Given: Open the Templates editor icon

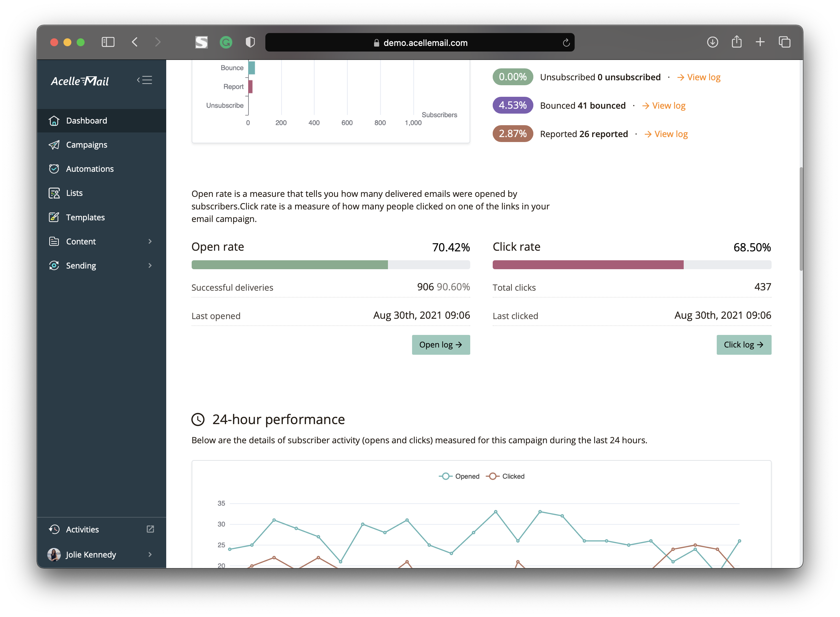Looking at the screenshot, I should (54, 217).
